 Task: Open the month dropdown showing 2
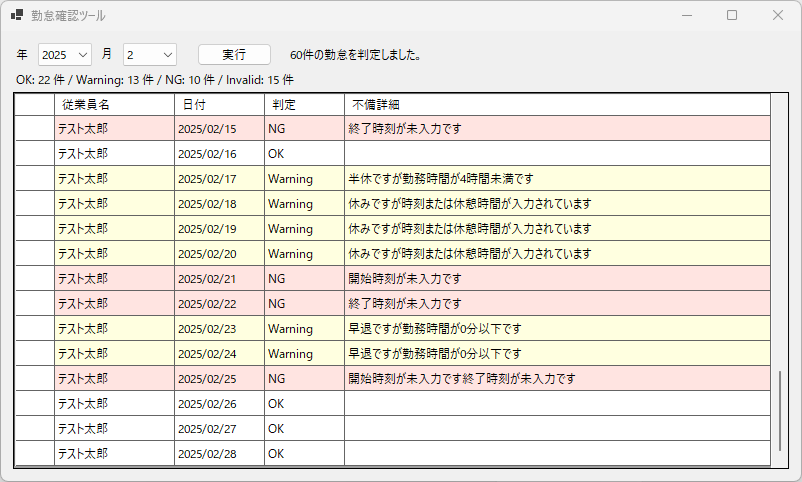click(x=150, y=55)
